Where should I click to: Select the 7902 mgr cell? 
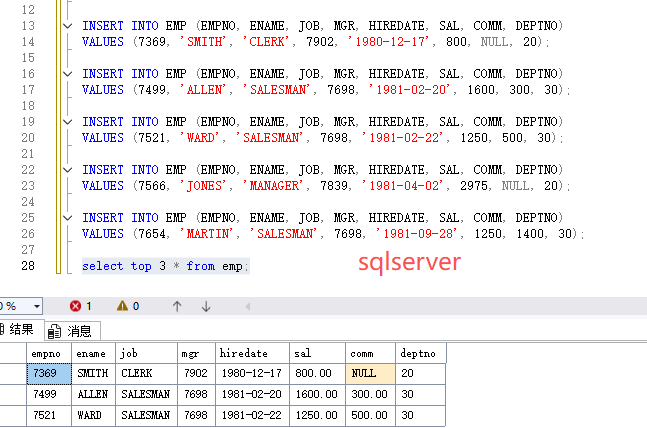[x=196, y=374]
